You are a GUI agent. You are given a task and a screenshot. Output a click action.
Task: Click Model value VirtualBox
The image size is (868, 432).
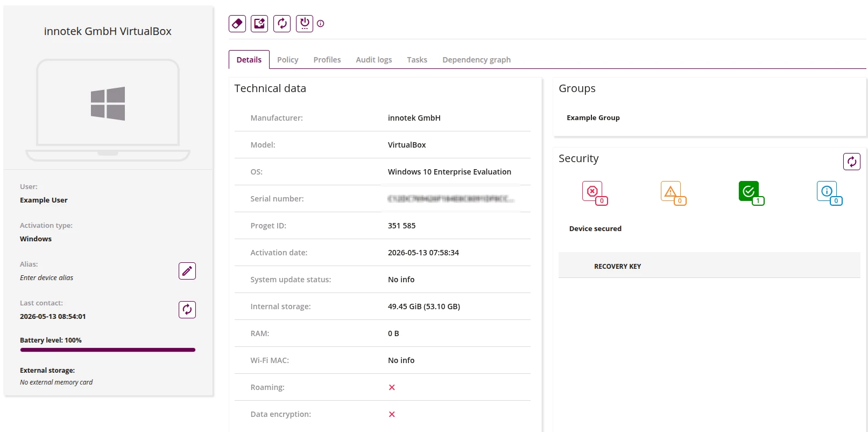click(407, 145)
